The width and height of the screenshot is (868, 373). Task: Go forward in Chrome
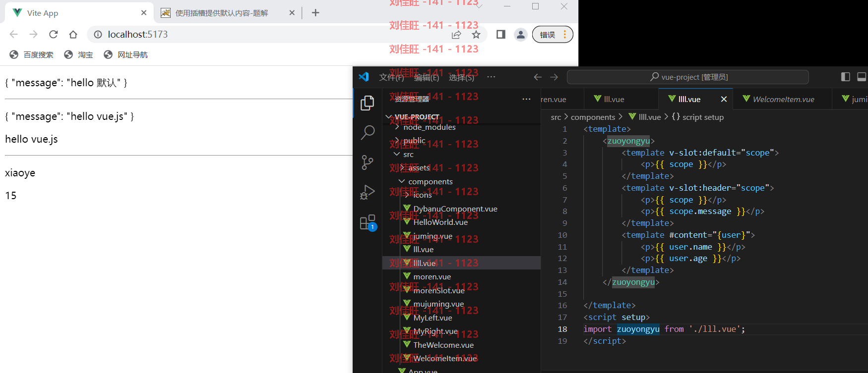[x=34, y=34]
